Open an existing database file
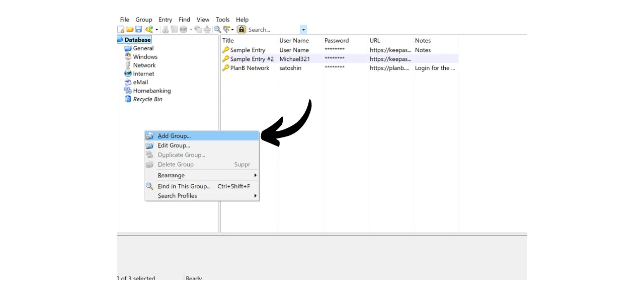The width and height of the screenshot is (644, 295). [130, 29]
